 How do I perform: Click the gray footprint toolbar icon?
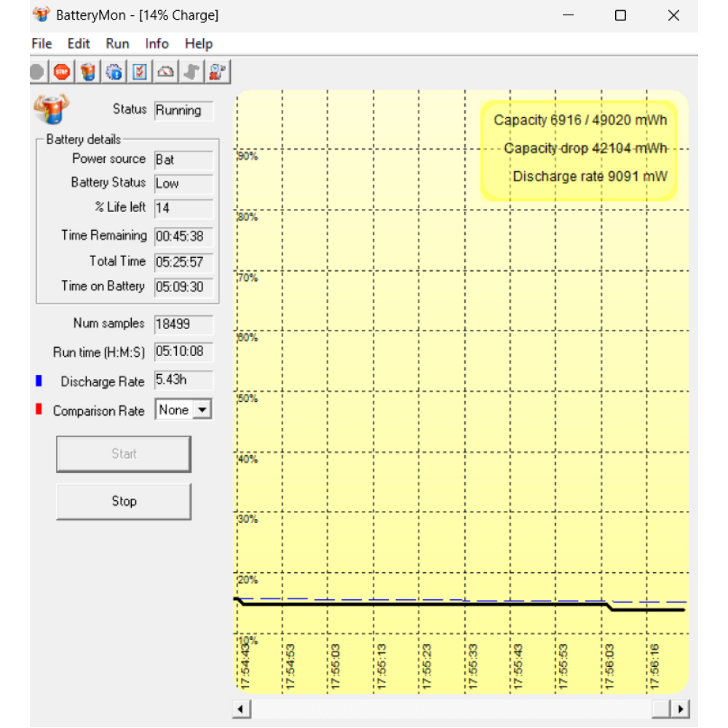(x=191, y=71)
